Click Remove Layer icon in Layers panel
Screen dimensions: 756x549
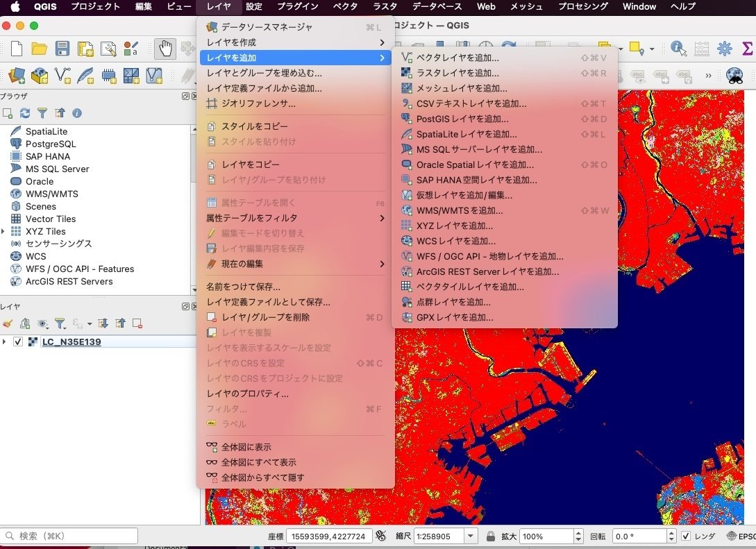[x=137, y=323]
